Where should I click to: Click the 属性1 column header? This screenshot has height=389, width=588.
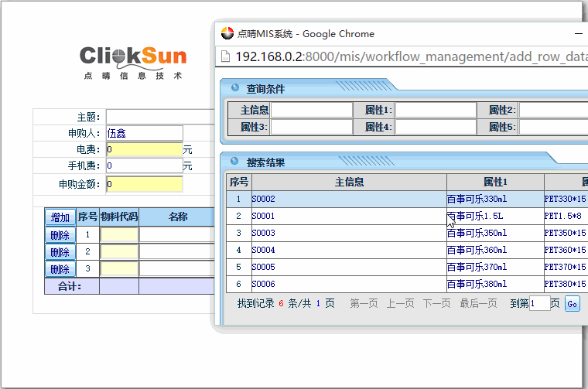494,182
